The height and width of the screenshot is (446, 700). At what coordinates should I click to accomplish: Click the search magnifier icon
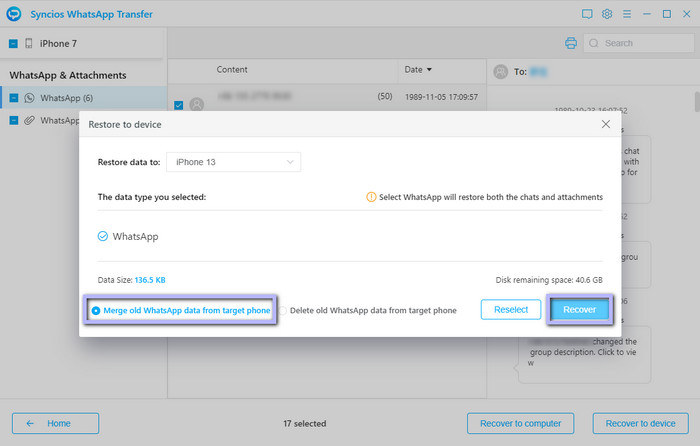(593, 43)
